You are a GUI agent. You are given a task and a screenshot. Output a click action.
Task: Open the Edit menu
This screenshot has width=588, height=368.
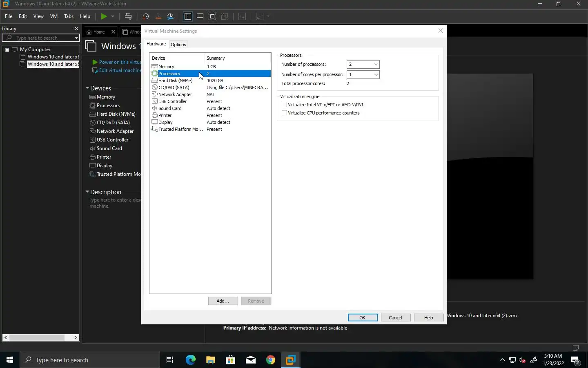click(x=23, y=16)
